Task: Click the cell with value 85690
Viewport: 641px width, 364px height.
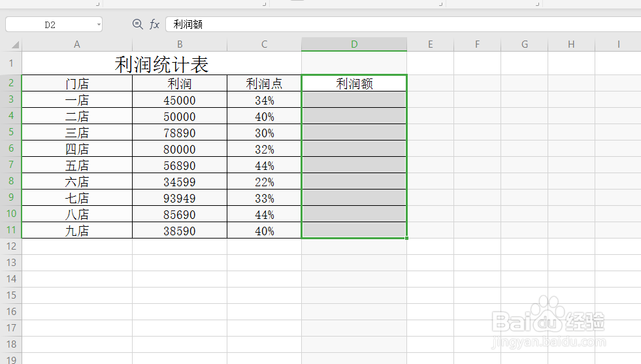Action: [x=180, y=214]
